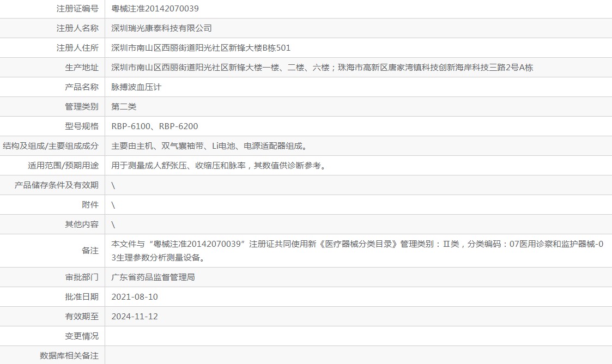Select product name 脉搏波血压计
The width and height of the screenshot is (612, 364).
coord(136,87)
